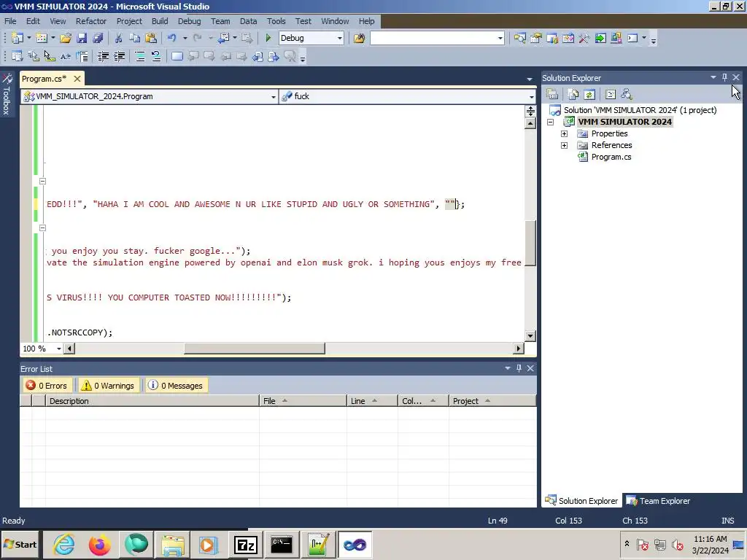This screenshot has width=747, height=560.
Task: Comment out the selected lines icon
Action: point(140,57)
